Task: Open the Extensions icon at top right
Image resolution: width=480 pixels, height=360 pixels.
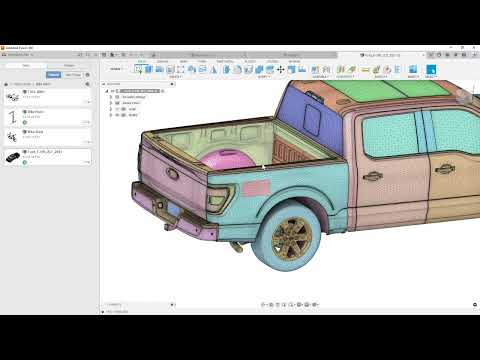Action: tap(439, 55)
